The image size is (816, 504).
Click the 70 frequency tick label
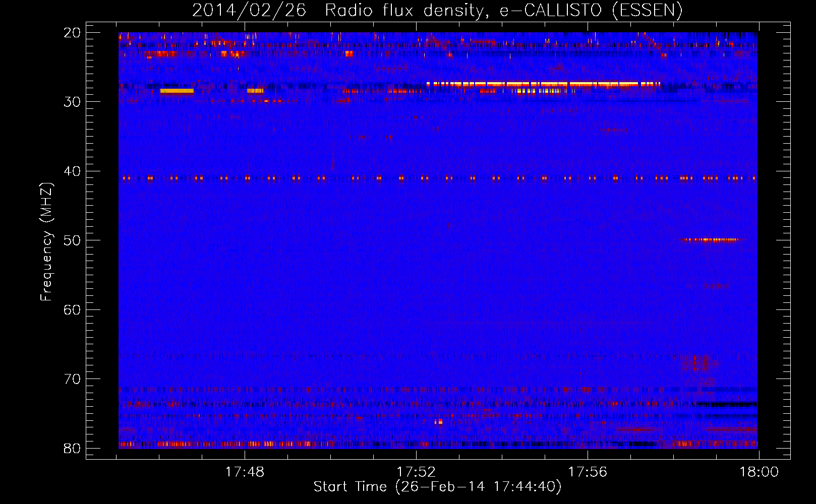click(72, 379)
